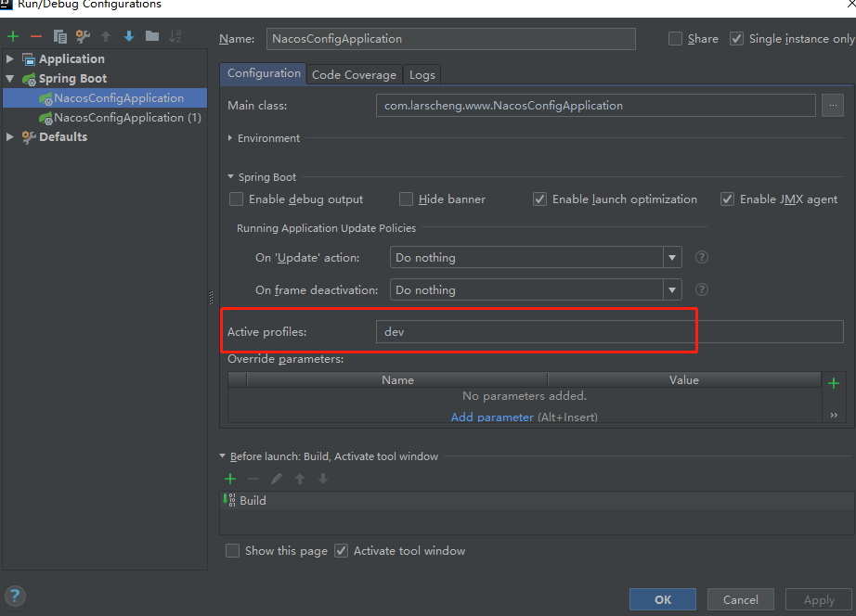Click the Add parameter link

[492, 417]
